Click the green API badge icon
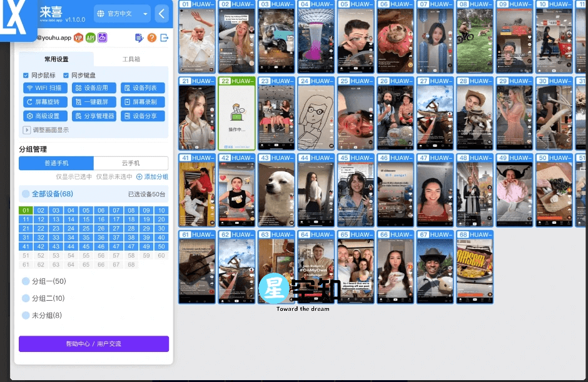Image resolution: width=588 pixels, height=382 pixels. [91, 38]
